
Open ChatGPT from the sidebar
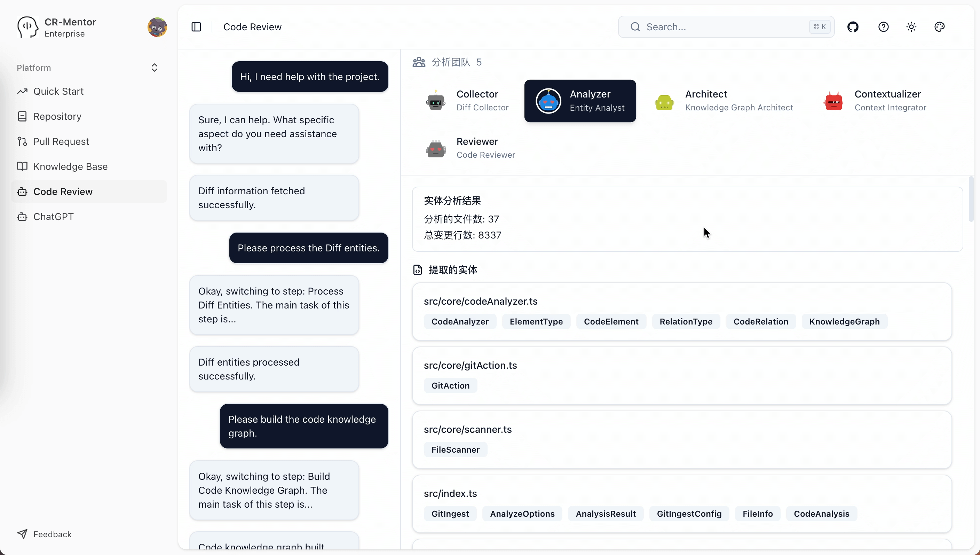click(x=53, y=217)
